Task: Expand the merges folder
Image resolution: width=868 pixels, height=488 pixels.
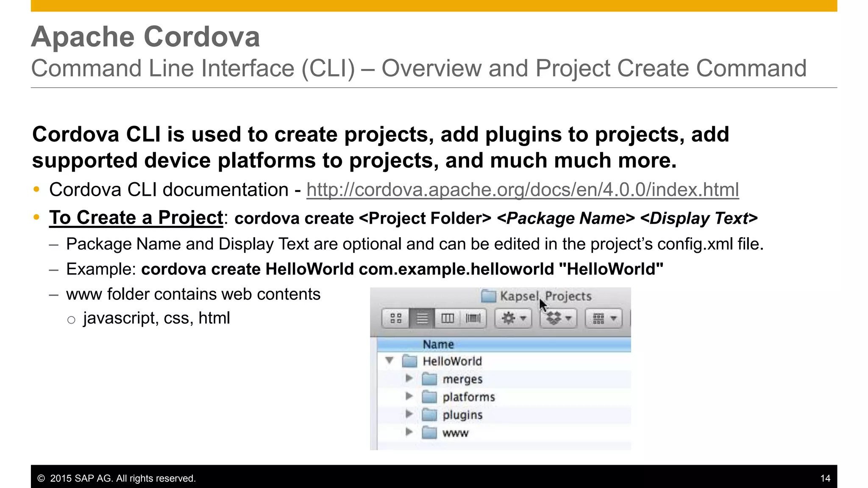Action: 409,378
